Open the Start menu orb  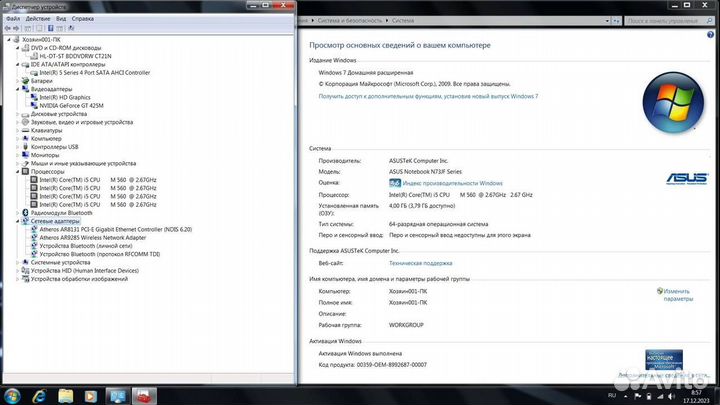pyautogui.click(x=12, y=396)
